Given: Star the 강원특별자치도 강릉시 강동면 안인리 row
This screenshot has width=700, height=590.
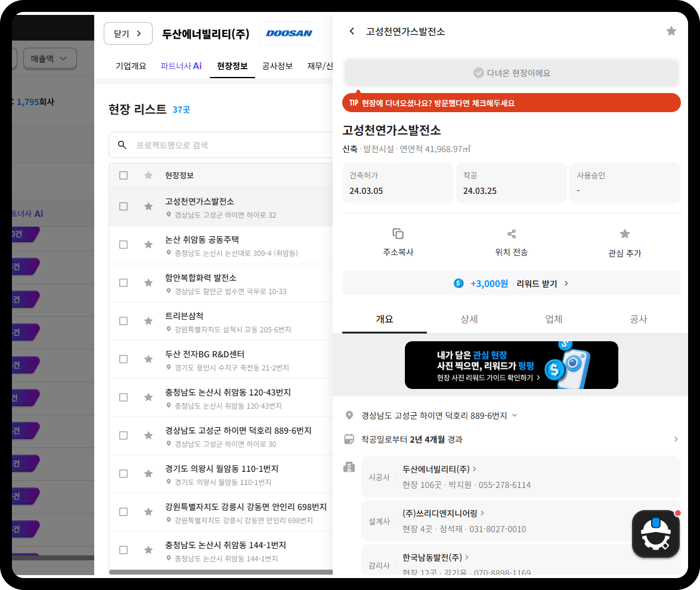Looking at the screenshot, I should pos(148,512).
